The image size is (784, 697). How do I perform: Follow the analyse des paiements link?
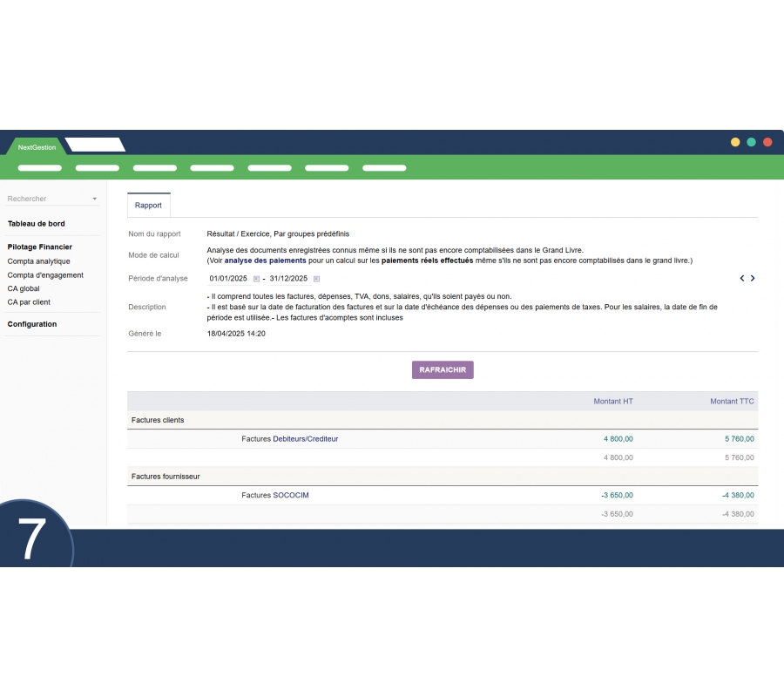point(265,261)
